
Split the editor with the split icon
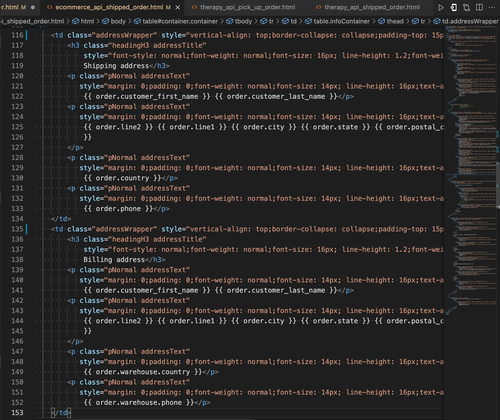479,7
